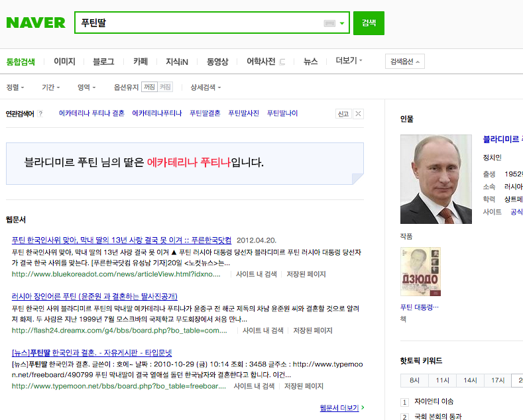Click the 연관검색어 help question mark icon
523x420 pixels.
[40, 114]
